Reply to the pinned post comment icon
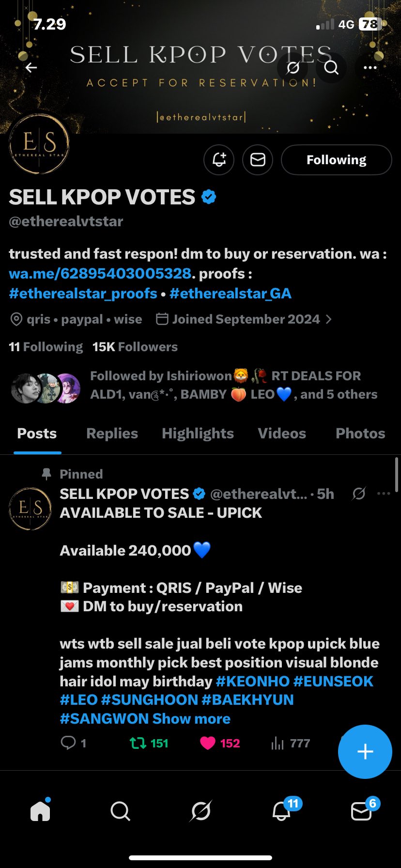The image size is (401, 868). click(68, 743)
